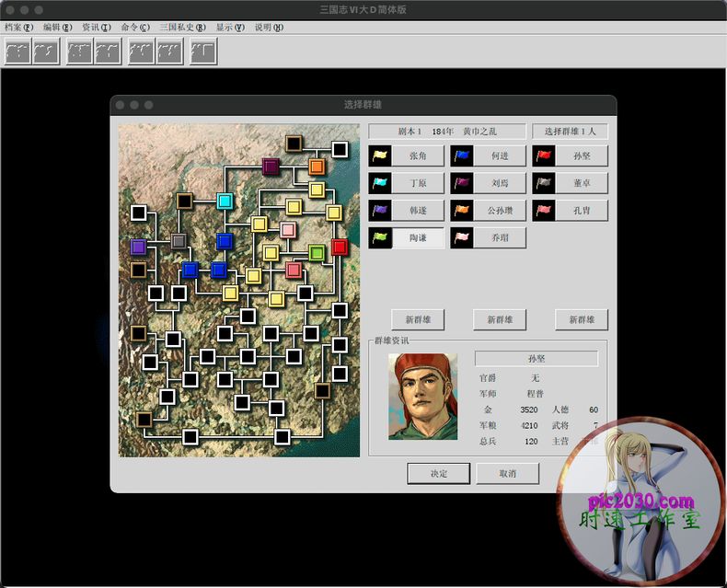Click the cyan flag beside 丁原
Viewport: 727px width, 588px height.
point(380,183)
